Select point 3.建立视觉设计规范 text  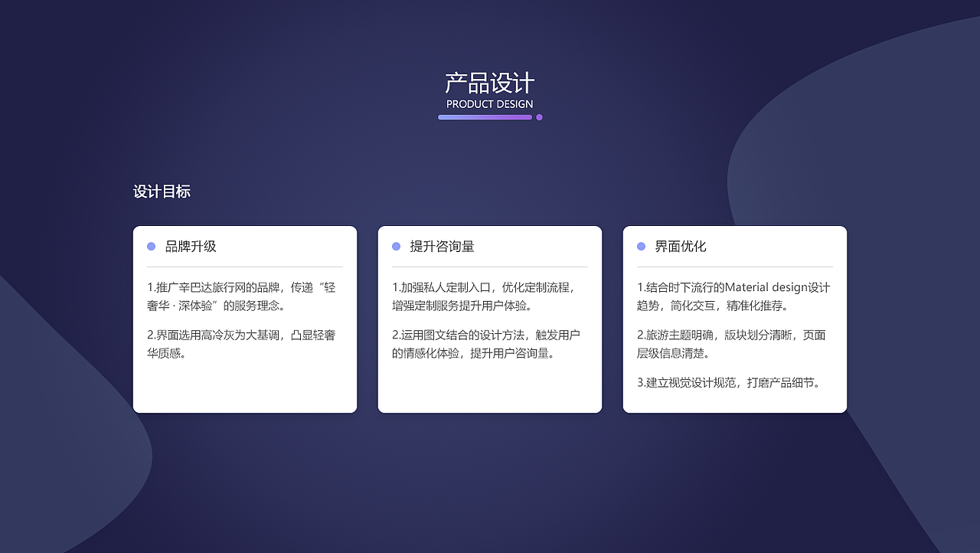[730, 382]
